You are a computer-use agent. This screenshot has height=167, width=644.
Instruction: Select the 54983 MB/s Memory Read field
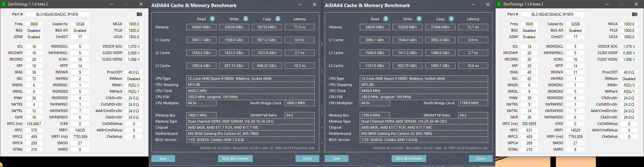pos(201,27)
